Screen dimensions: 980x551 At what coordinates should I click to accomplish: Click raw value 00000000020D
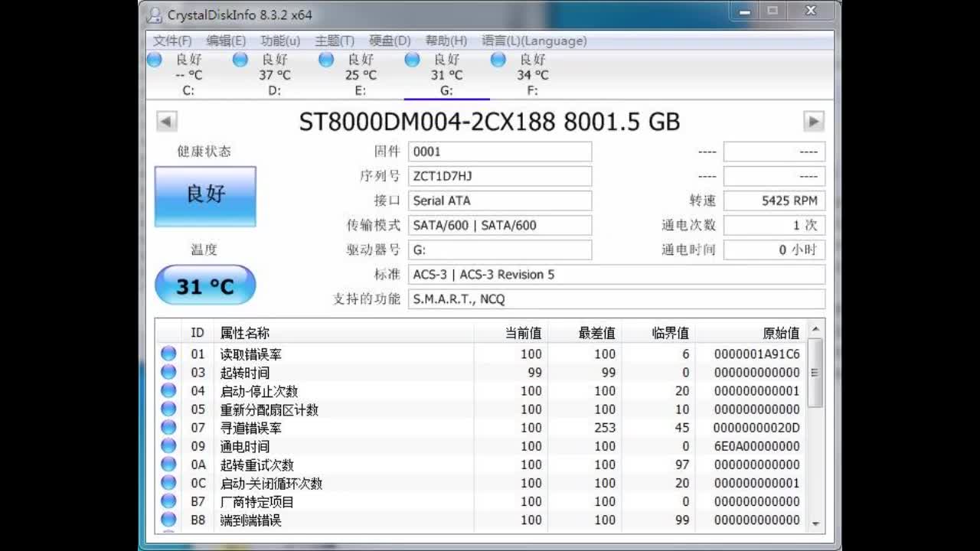756,427
